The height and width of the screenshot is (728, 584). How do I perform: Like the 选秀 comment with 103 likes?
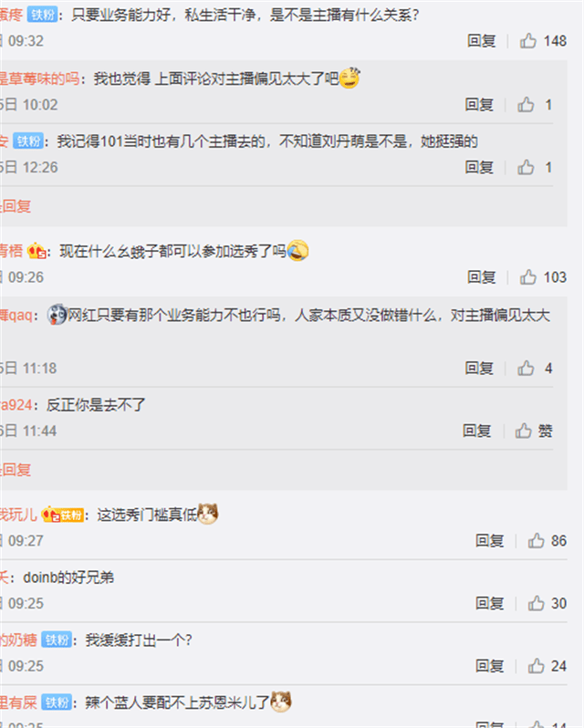point(543,277)
